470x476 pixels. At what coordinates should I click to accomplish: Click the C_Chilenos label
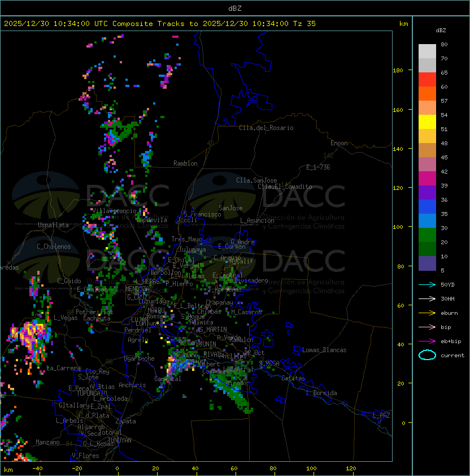(x=54, y=246)
